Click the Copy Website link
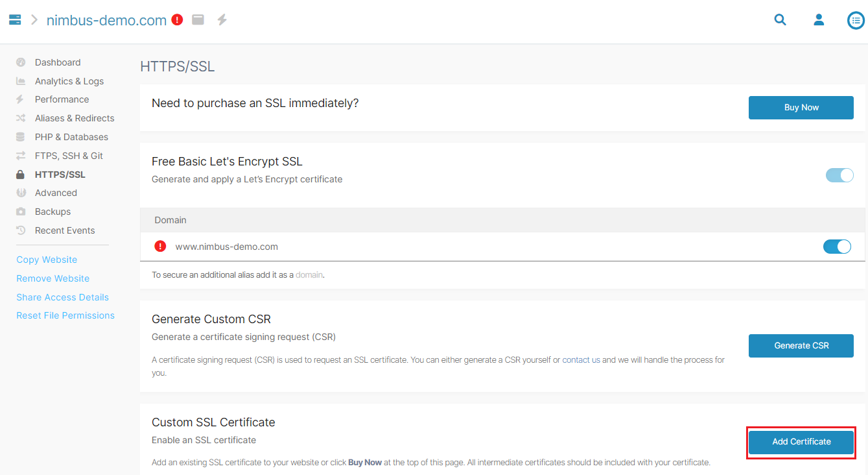The image size is (868, 475). [x=47, y=260]
